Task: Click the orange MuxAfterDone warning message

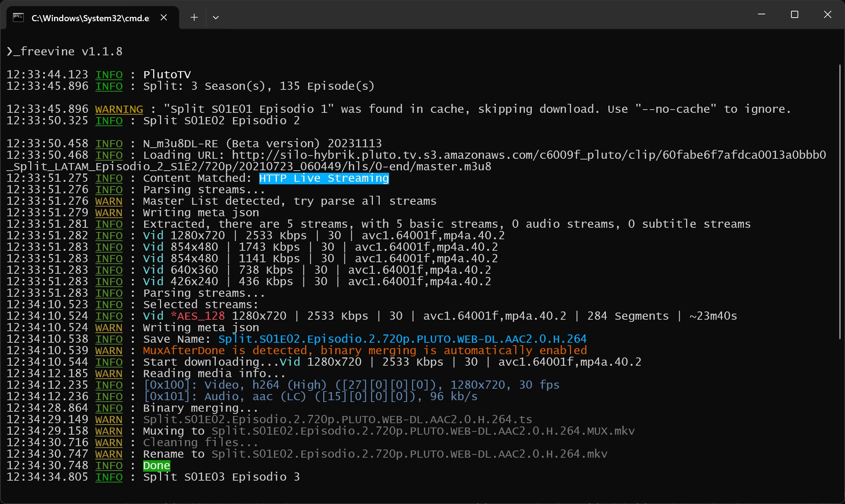Action: pyautogui.click(x=365, y=351)
